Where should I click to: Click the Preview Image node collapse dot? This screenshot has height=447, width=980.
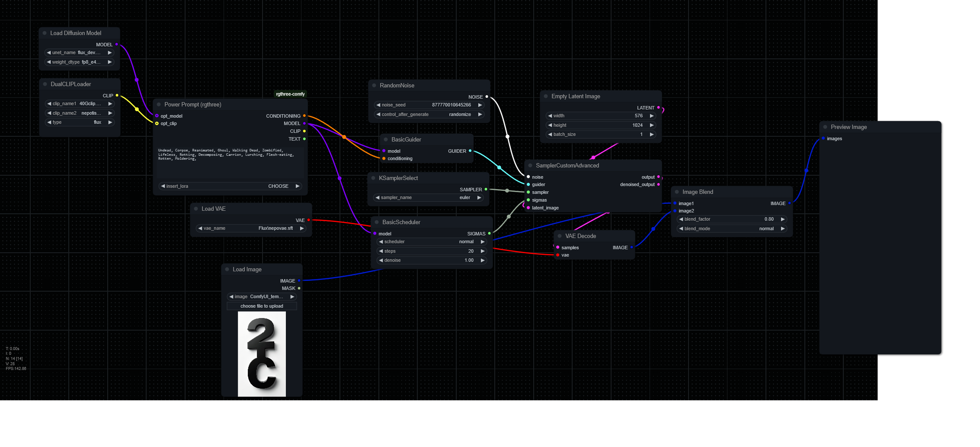tap(825, 127)
